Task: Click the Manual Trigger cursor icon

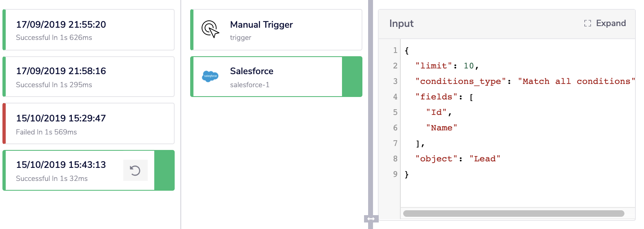Action: click(x=210, y=29)
